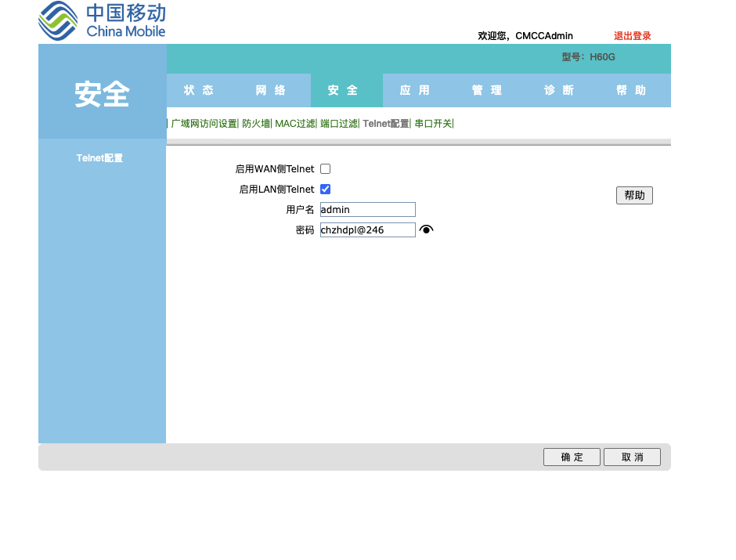Go to the 应用 tab
Viewport: 736px width, 560px height.
click(415, 90)
